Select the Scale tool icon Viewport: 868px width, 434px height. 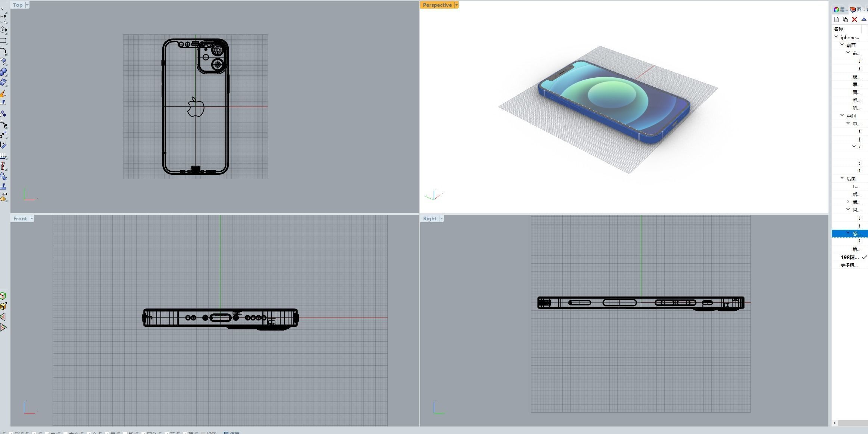pyautogui.click(x=3, y=134)
